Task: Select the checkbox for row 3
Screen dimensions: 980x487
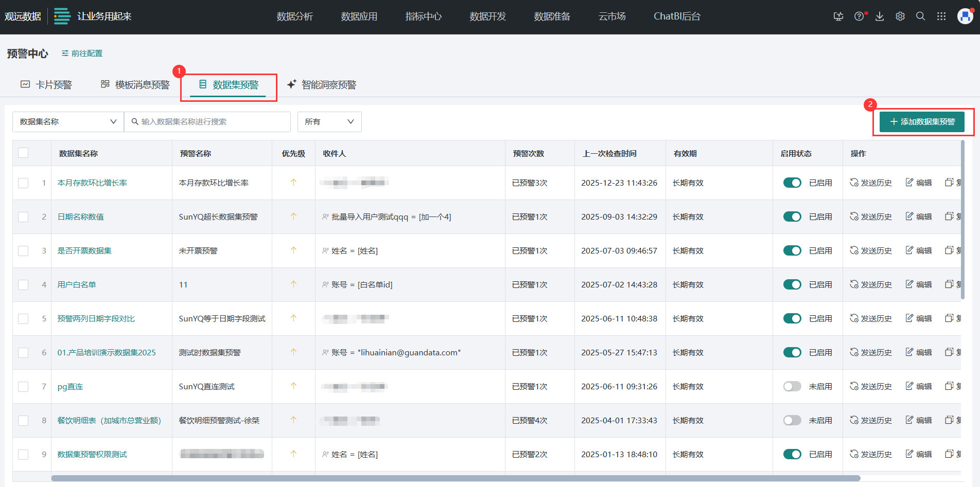Action: click(x=23, y=250)
